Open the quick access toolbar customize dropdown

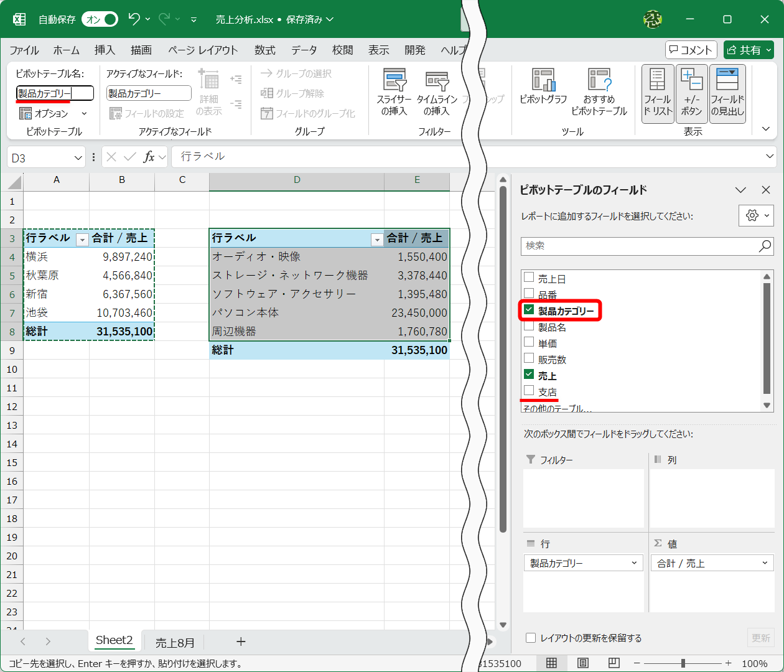194,20
